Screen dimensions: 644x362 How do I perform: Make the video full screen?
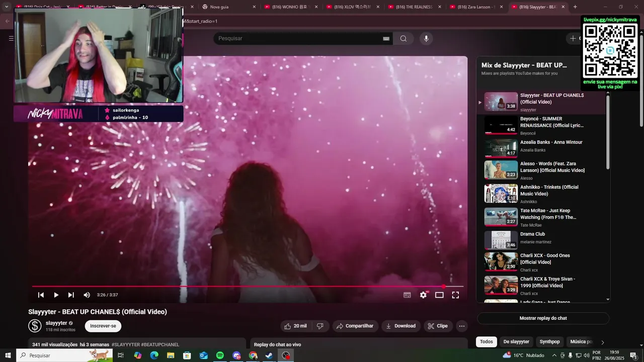click(455, 295)
